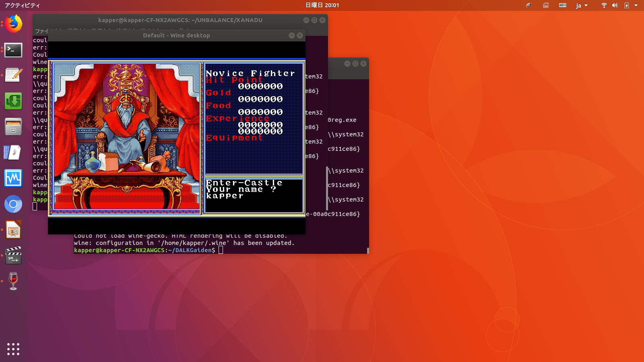
Task: Click the Your name ? prompt text
Action: pos(241,189)
